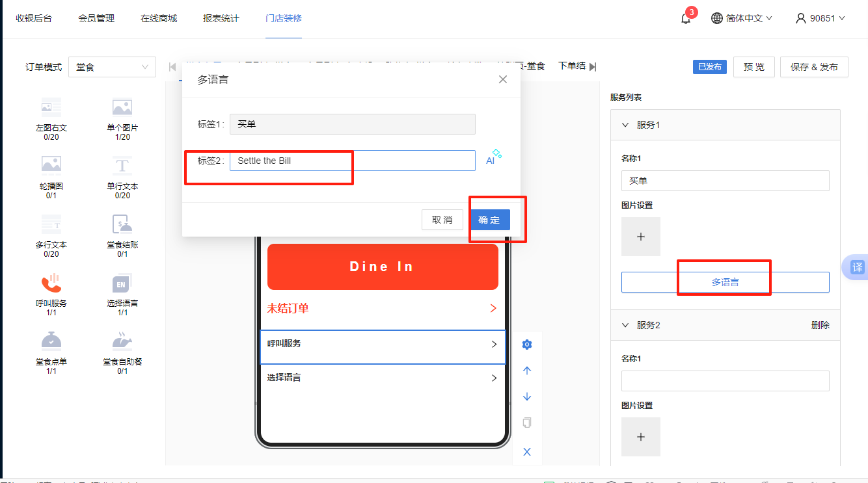Click the 预览 button
The height and width of the screenshot is (483, 868).
tap(754, 67)
